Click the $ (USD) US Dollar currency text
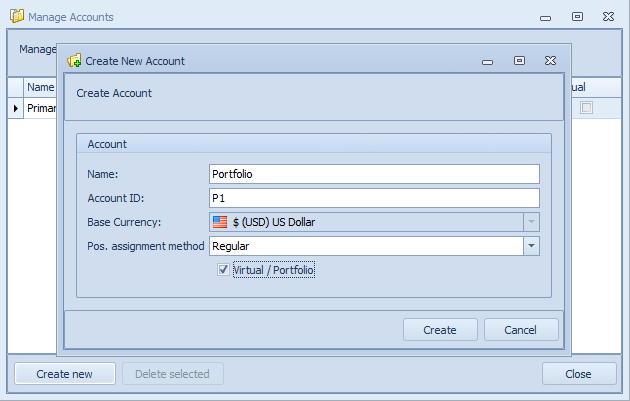Image resolution: width=630 pixels, height=401 pixels. (x=274, y=222)
